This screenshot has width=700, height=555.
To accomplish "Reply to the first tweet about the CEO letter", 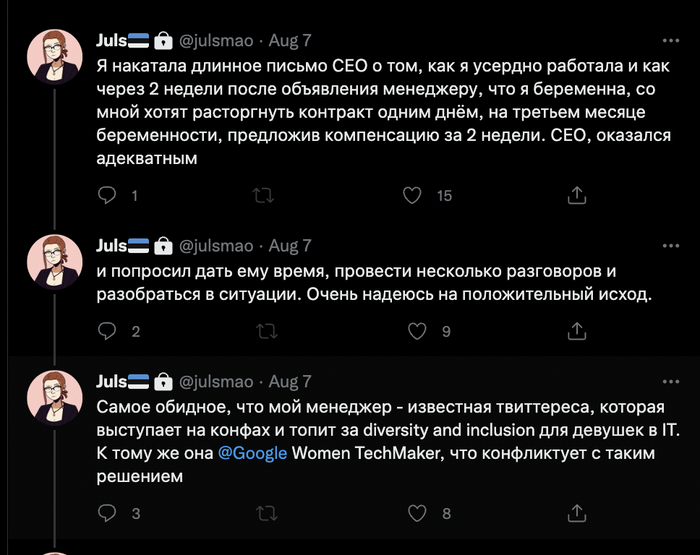I will [108, 195].
